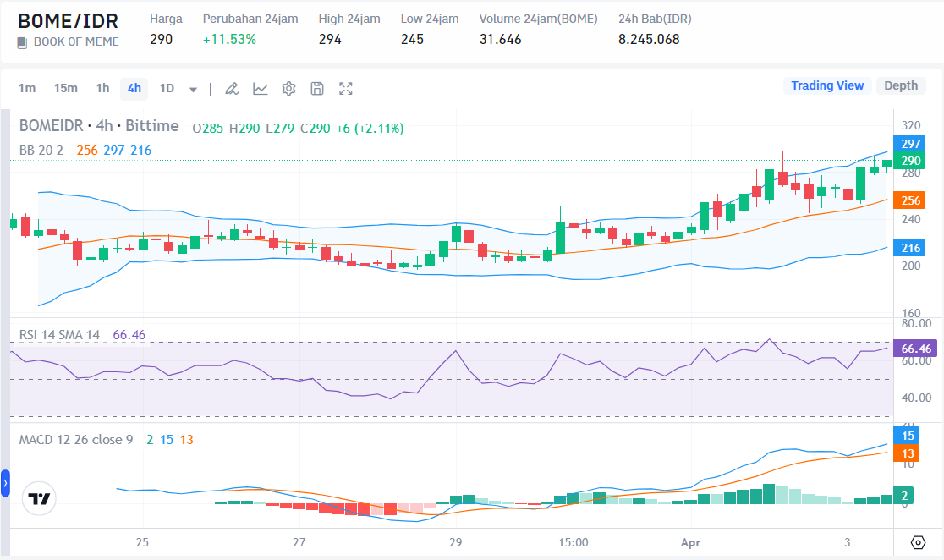944x560 pixels.
Task: Click the 294 High 24jam value
Action: click(x=330, y=40)
